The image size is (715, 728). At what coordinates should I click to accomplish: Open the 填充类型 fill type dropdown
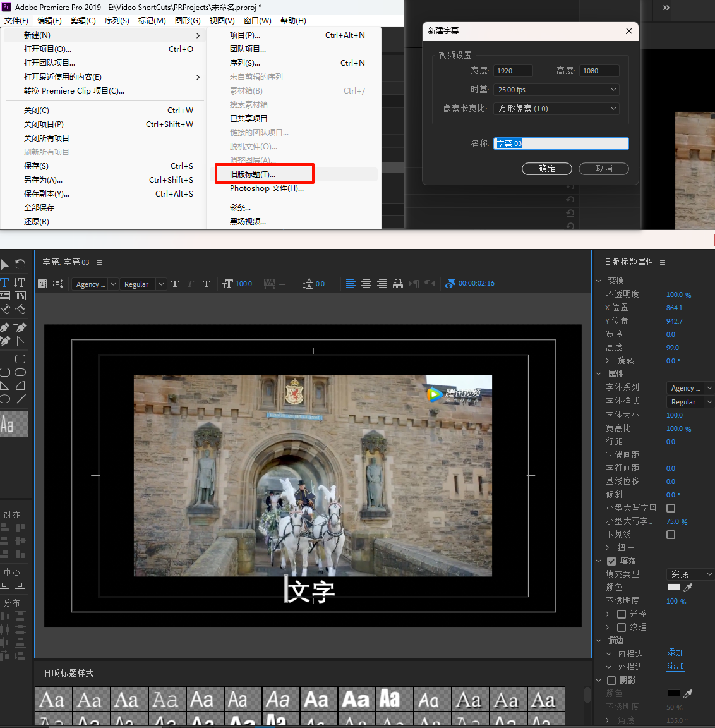tap(690, 574)
